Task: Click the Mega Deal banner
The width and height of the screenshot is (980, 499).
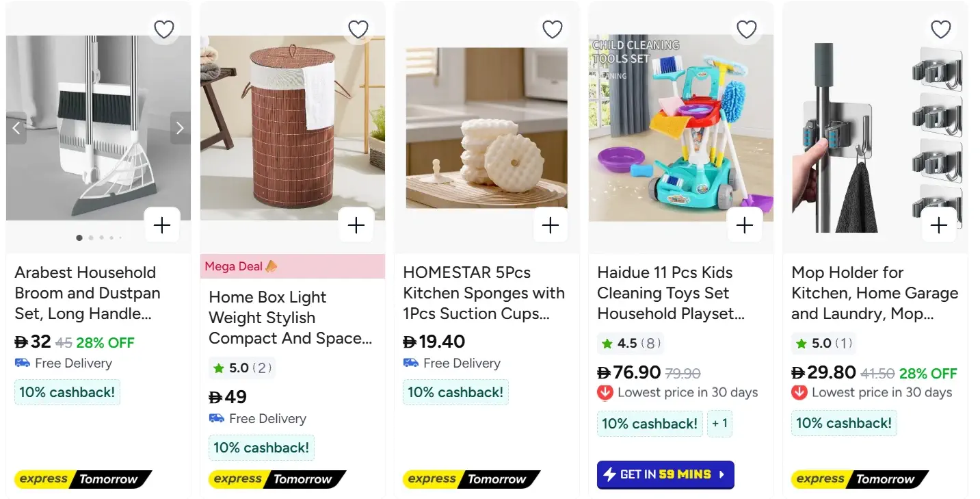Action: [292, 266]
